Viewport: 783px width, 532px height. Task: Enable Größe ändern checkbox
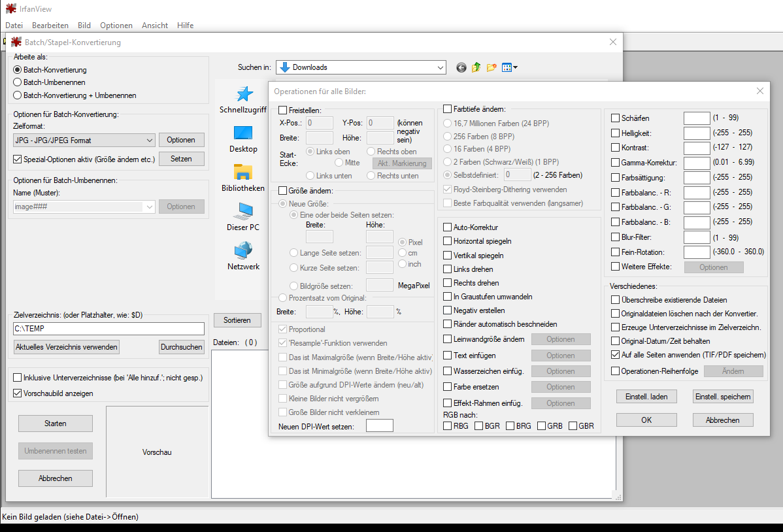(282, 191)
